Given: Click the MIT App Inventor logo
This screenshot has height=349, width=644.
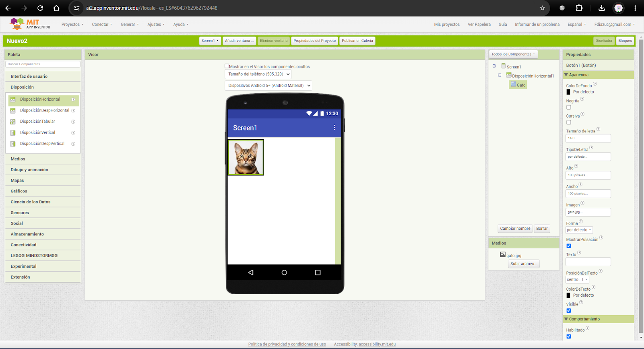Looking at the screenshot, I should pos(30,24).
